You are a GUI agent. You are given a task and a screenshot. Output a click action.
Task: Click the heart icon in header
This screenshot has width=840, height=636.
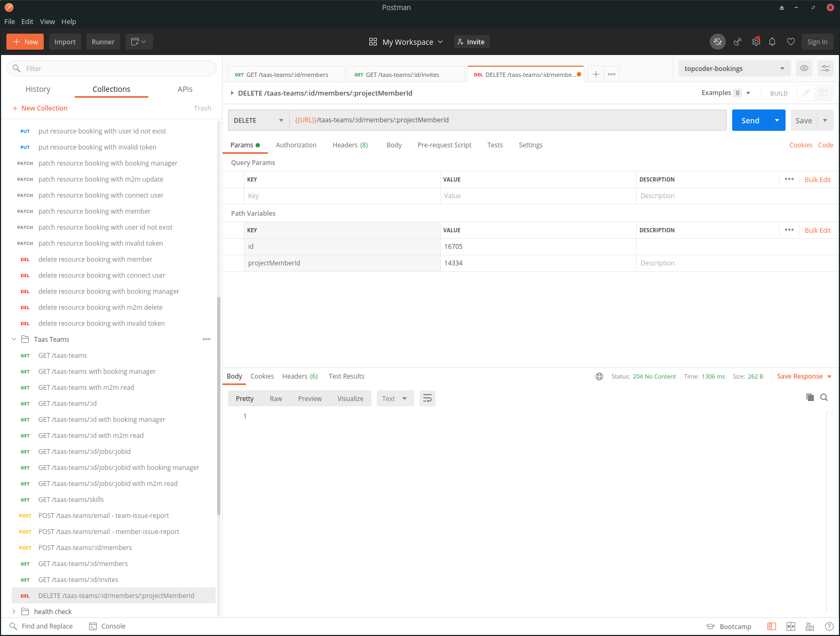point(791,42)
